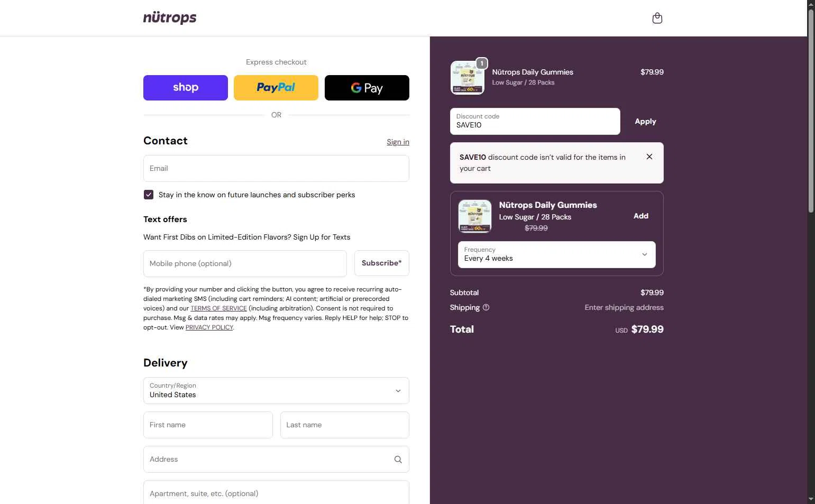Click the address search magnifier icon
Image resolution: width=815 pixels, height=504 pixels.
pyautogui.click(x=398, y=460)
